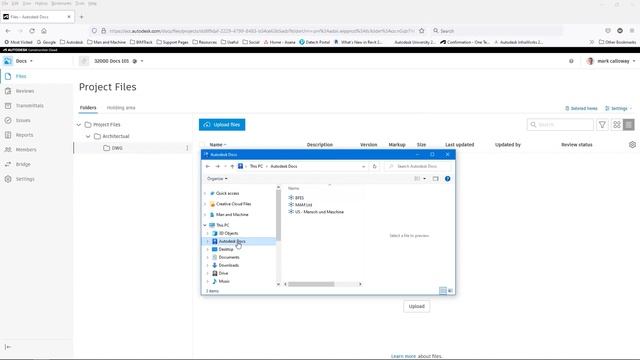Image resolution: width=640 pixels, height=360 pixels.
Task: Click the browser home icon
Action: tap(44, 31)
